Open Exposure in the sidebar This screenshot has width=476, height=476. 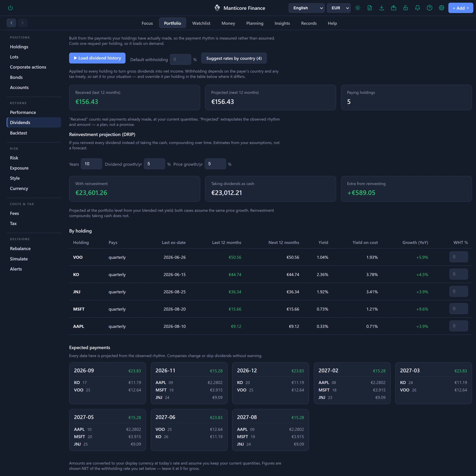pos(34,168)
